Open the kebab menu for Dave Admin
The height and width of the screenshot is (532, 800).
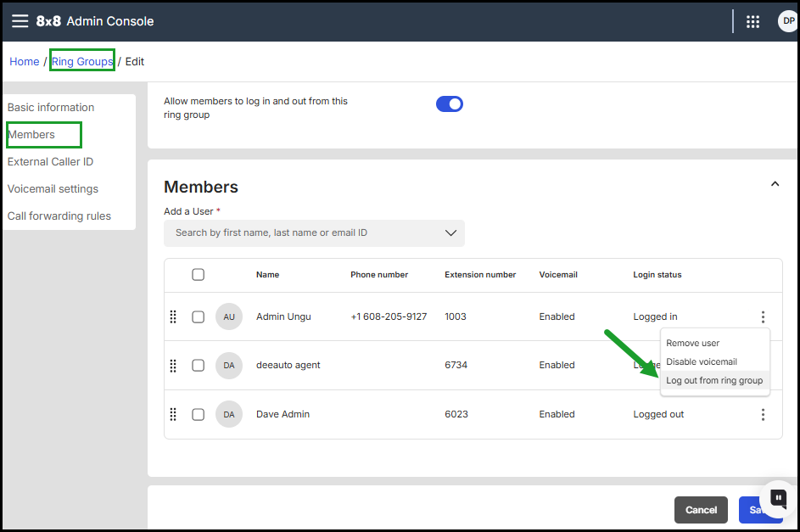click(x=763, y=414)
